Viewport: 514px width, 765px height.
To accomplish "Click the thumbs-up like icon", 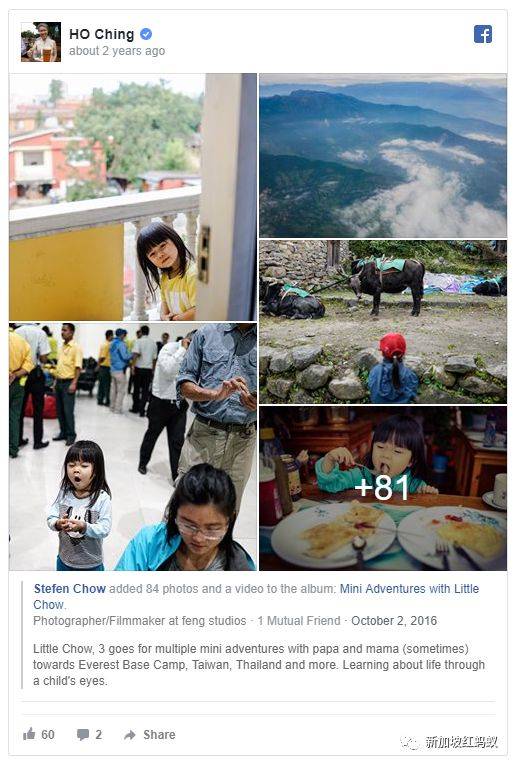I will [29, 734].
